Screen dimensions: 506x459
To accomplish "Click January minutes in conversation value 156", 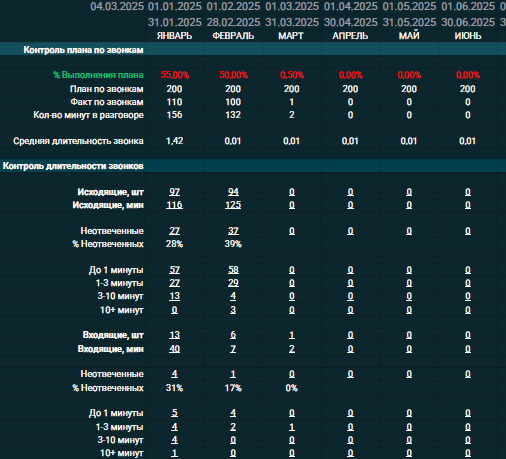I will [x=174, y=115].
